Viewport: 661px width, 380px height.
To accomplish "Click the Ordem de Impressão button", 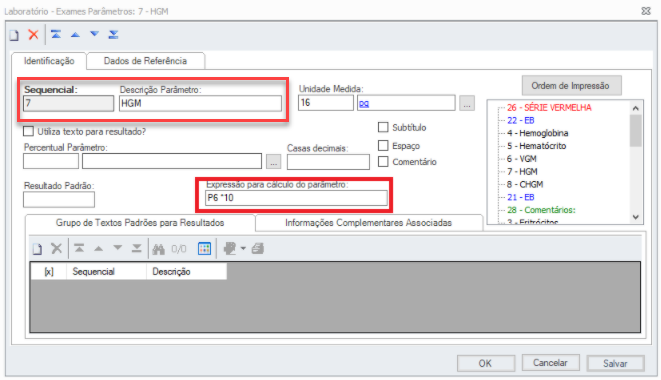I will pyautogui.click(x=571, y=86).
